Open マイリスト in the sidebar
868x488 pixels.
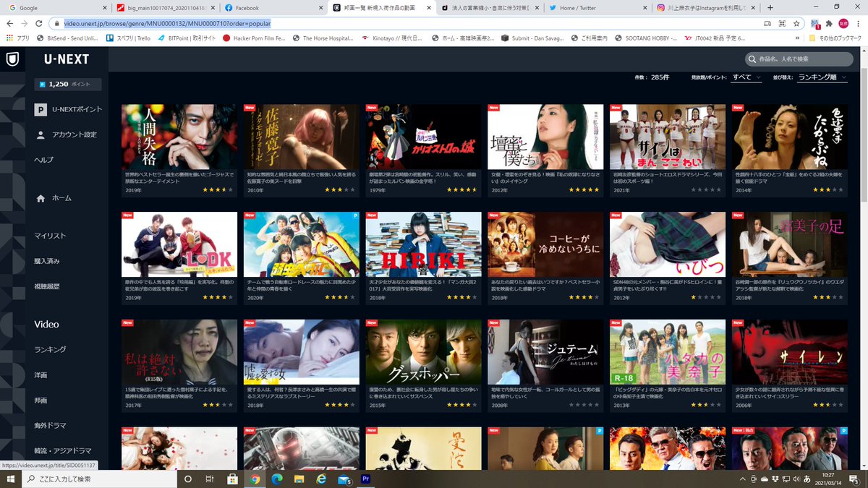50,236
